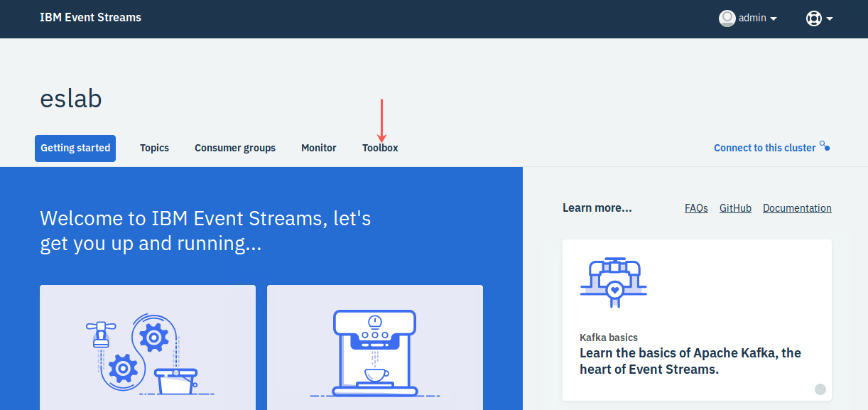This screenshot has height=410, width=868.
Task: Click the cluster connection icon
Action: point(824,146)
